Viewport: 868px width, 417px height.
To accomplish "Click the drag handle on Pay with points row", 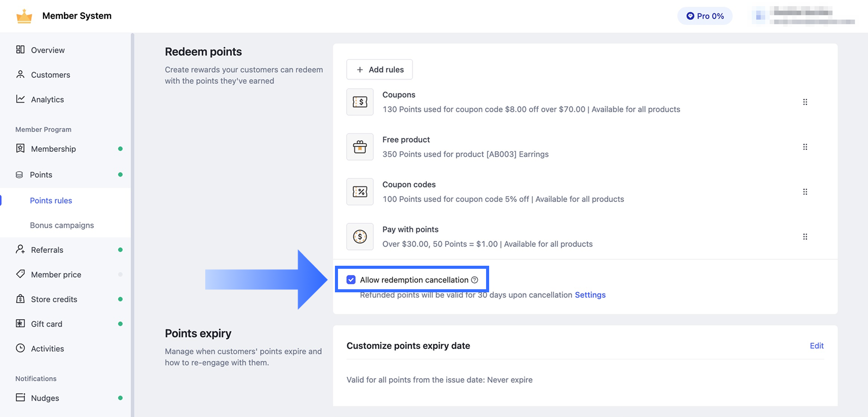I will 805,237.
